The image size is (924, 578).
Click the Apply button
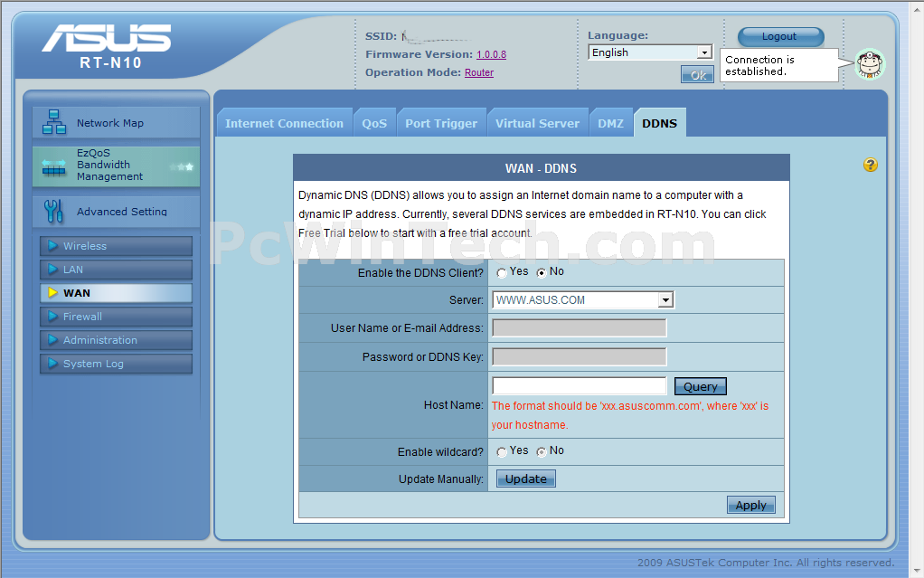[x=750, y=505]
